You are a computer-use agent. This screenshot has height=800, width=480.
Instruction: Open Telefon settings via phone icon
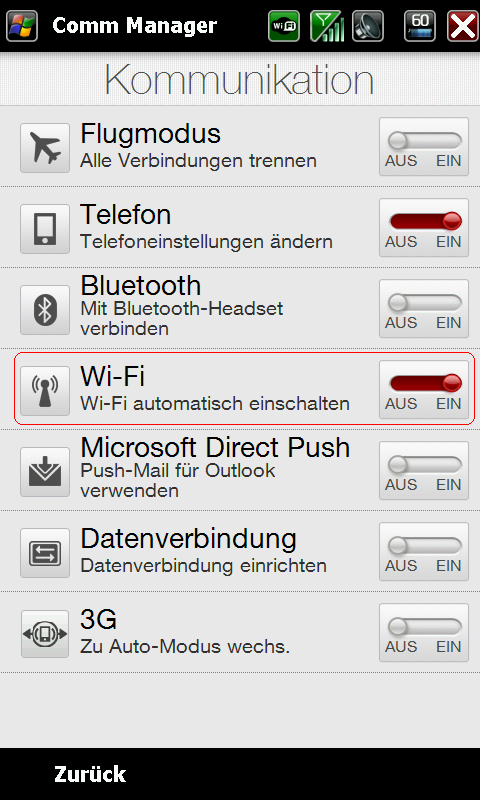(x=45, y=229)
